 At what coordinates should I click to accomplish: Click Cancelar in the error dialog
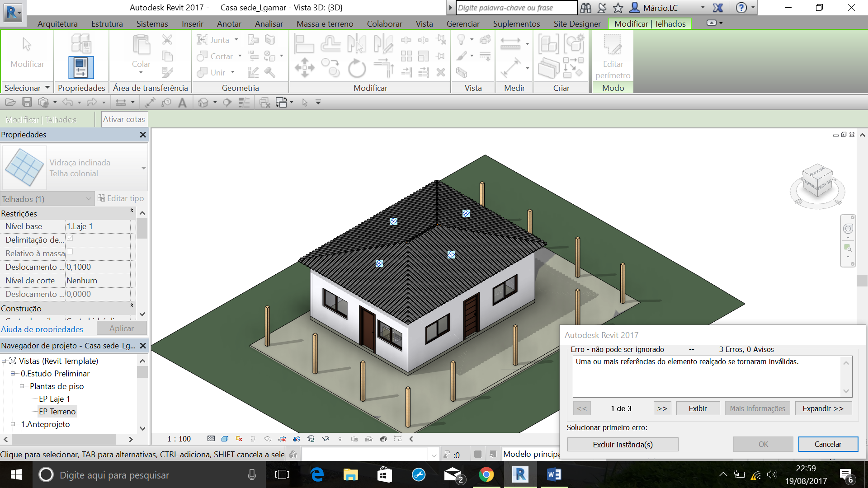tap(828, 444)
